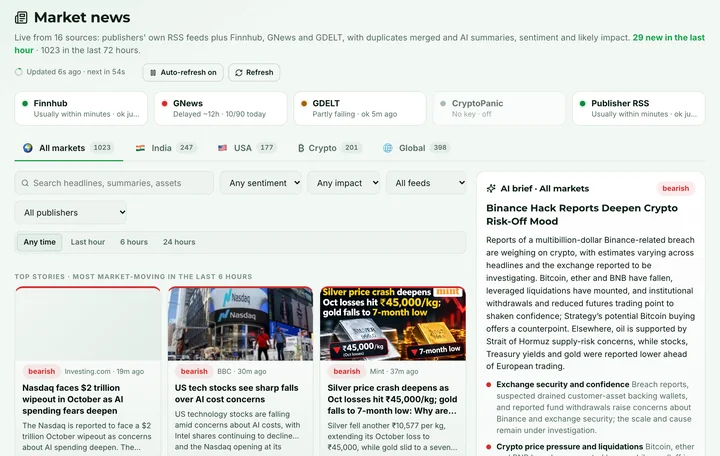The height and width of the screenshot is (456, 720).
Task: Switch to the Global tab
Action: [416, 148]
